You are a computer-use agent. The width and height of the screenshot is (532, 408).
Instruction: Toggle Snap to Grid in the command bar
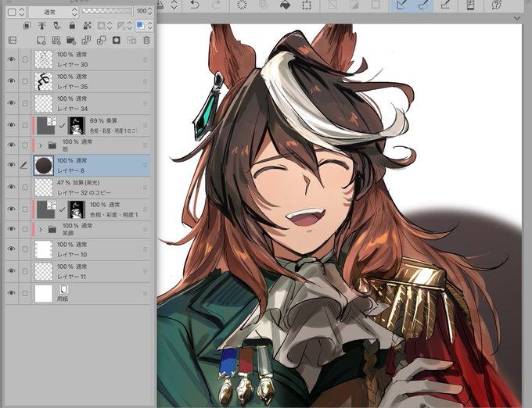(x=445, y=5)
